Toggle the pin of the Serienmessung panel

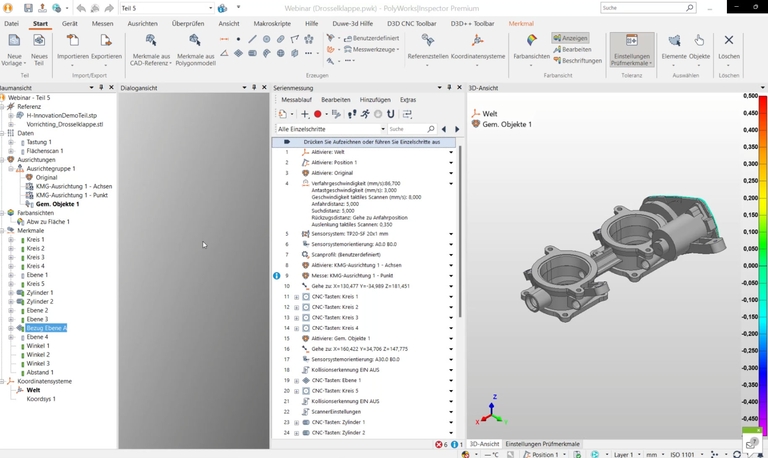(x=449, y=87)
